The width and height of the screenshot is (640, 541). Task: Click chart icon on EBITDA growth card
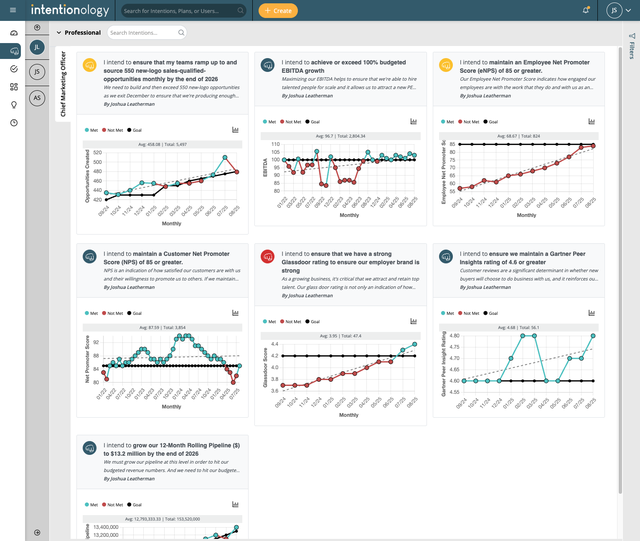tap(412, 122)
